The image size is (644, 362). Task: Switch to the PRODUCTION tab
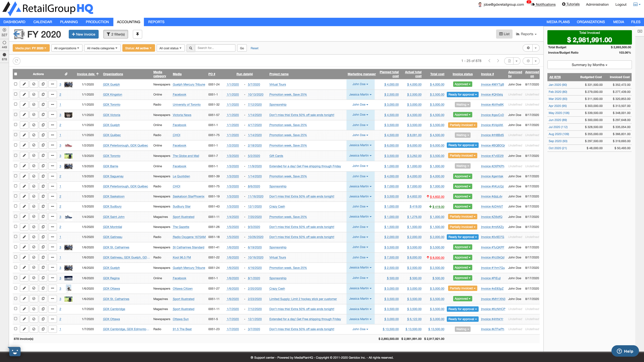(97, 22)
